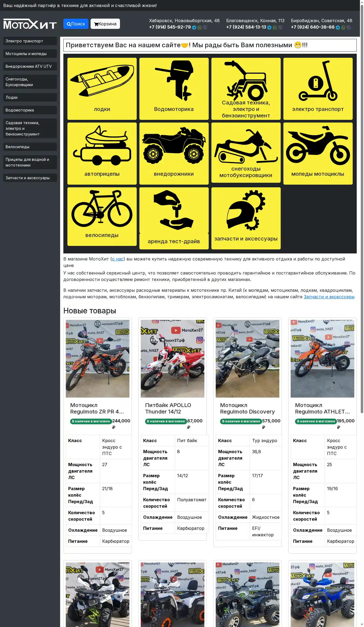This screenshot has height=627, width=364.
Task: Select Мотоциклы и мопеды in sidebar
Action: click(30, 54)
